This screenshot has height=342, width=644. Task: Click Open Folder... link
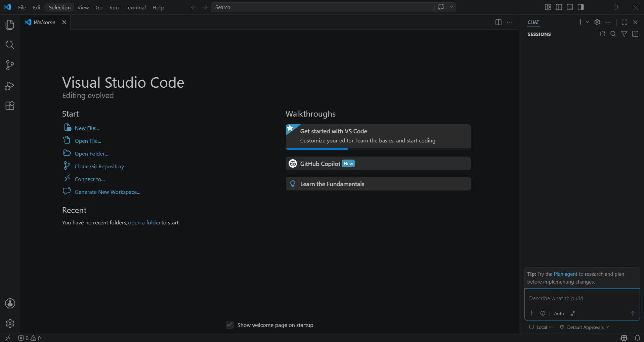click(91, 154)
